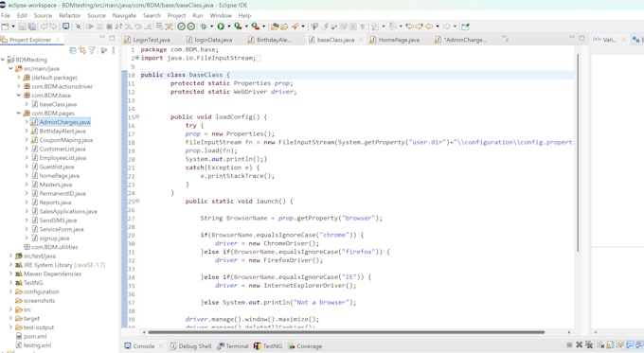
Task: Open the Debug Shell tab
Action: (x=191, y=346)
